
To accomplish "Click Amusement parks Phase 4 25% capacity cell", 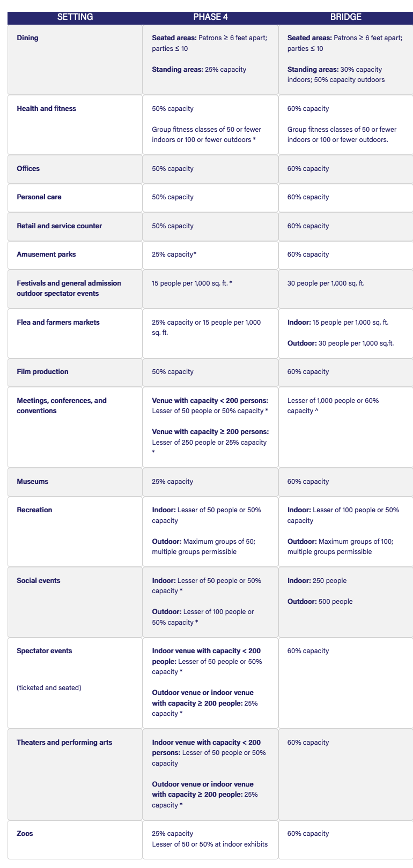I will [174, 255].
